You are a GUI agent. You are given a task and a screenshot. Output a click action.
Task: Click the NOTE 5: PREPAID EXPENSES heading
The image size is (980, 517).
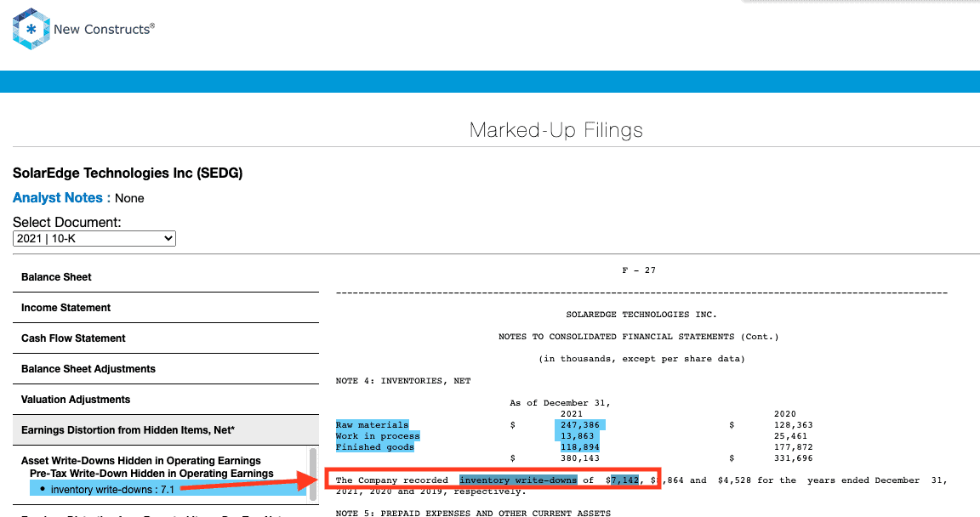(x=473, y=514)
